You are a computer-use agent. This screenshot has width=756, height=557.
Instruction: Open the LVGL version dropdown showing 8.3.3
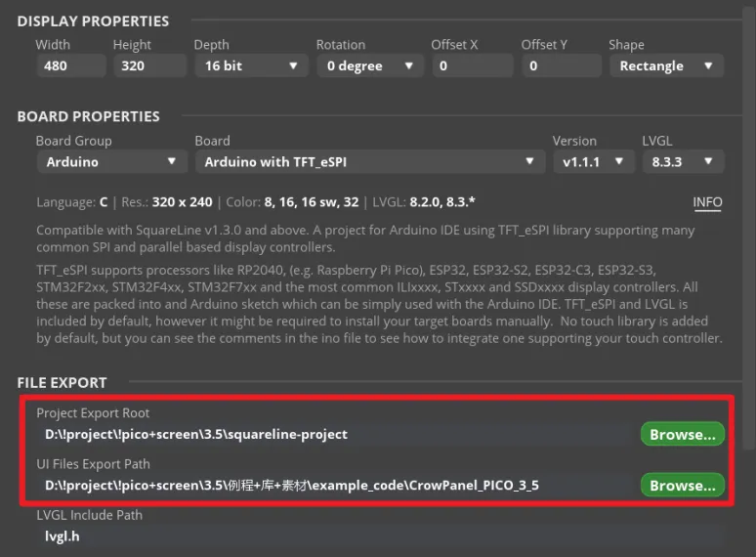[x=682, y=162]
